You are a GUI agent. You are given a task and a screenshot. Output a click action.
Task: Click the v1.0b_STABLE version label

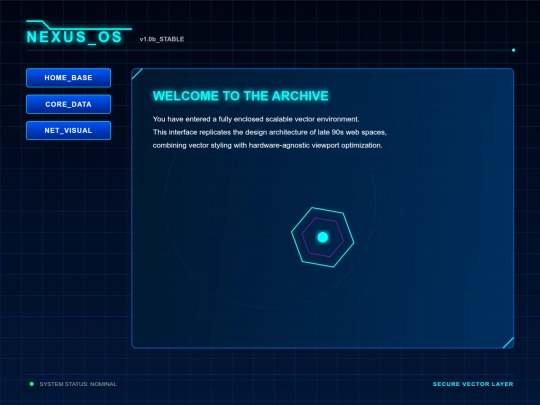click(162, 39)
